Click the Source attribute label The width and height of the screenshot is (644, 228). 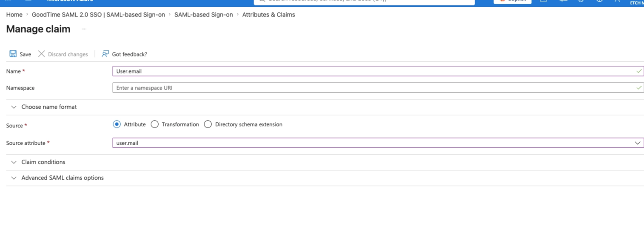26,143
